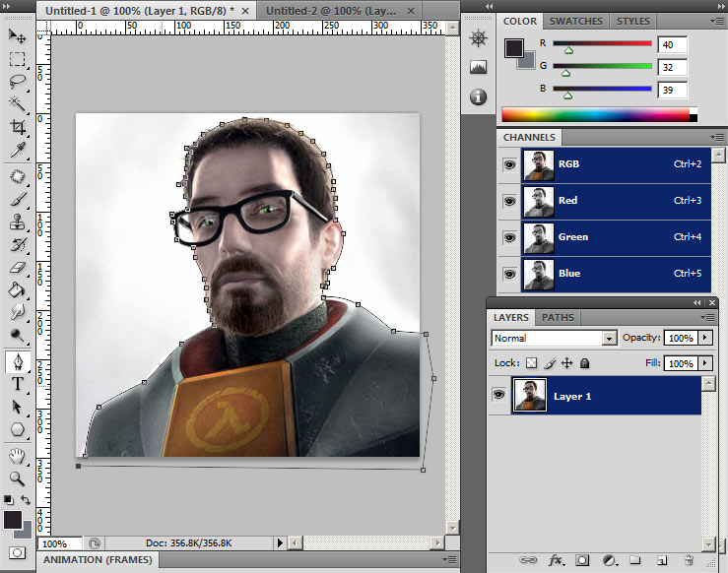This screenshot has width=728, height=573.
Task: Select the Rectangular Marquee tool
Action: (17, 59)
